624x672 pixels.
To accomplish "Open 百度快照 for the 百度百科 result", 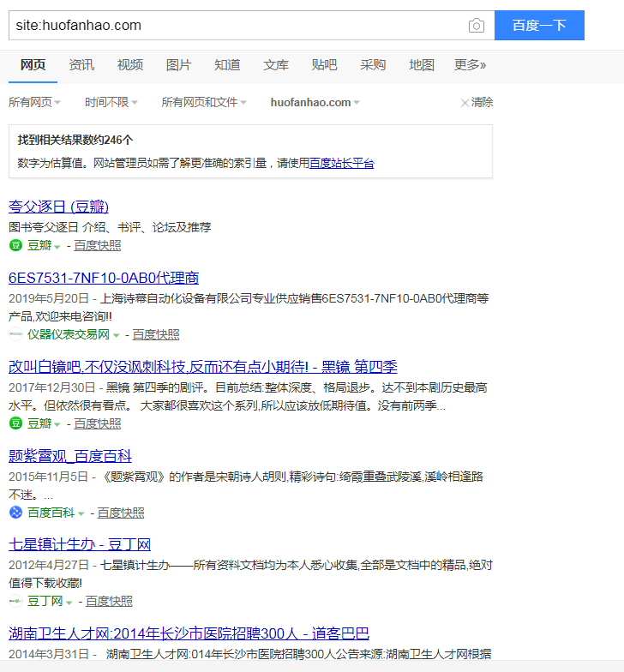I will pyautogui.click(x=121, y=513).
